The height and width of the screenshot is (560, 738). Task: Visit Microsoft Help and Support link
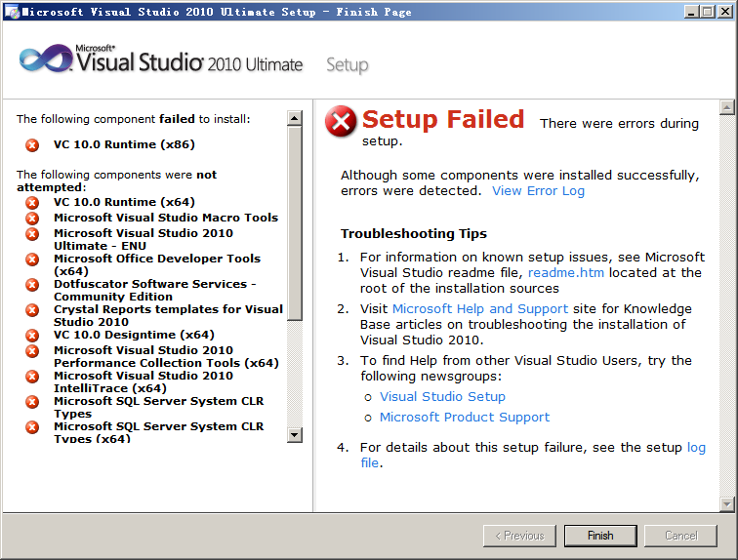click(x=480, y=309)
